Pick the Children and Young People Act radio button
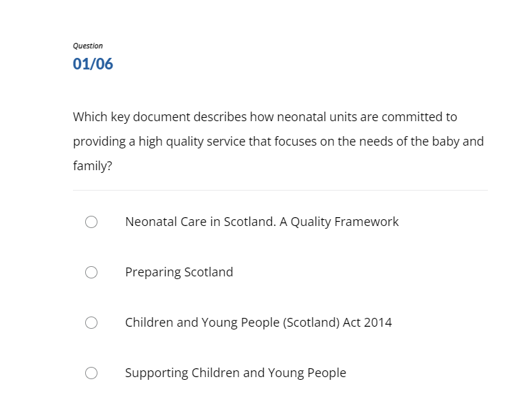Viewport: 524px width, 420px height. click(91, 323)
